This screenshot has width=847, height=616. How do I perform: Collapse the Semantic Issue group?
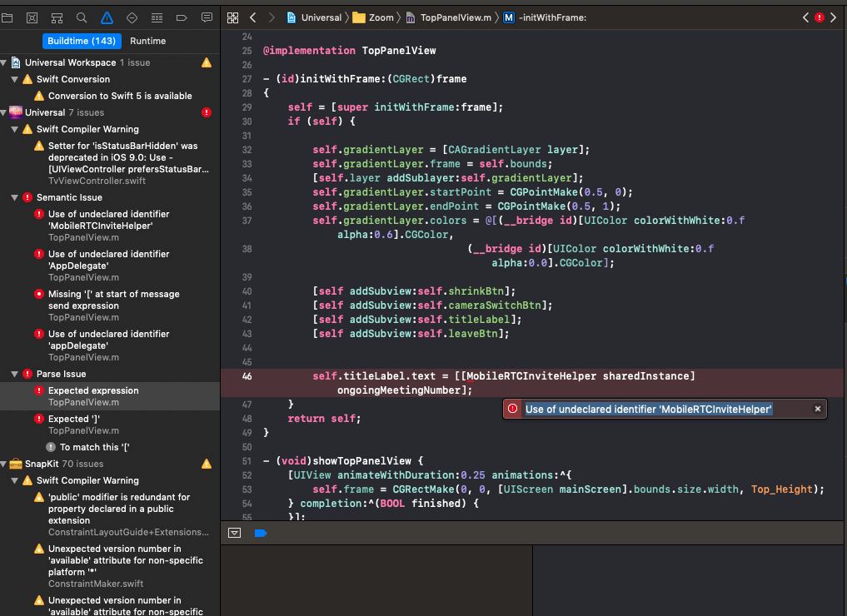tap(16, 197)
